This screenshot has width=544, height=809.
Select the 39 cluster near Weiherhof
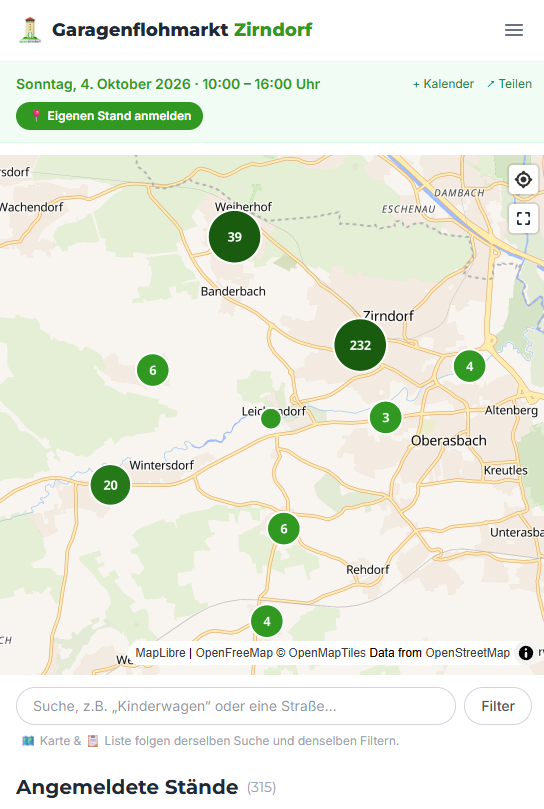click(235, 237)
